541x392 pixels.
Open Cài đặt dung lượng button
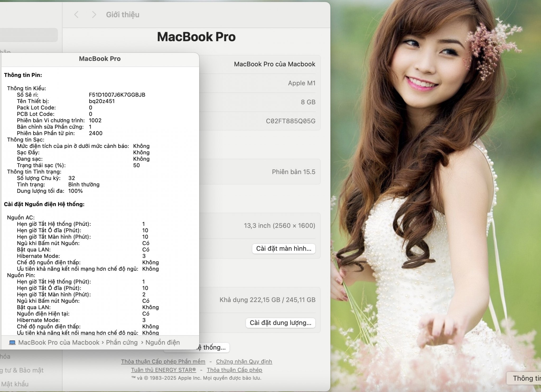281,323
